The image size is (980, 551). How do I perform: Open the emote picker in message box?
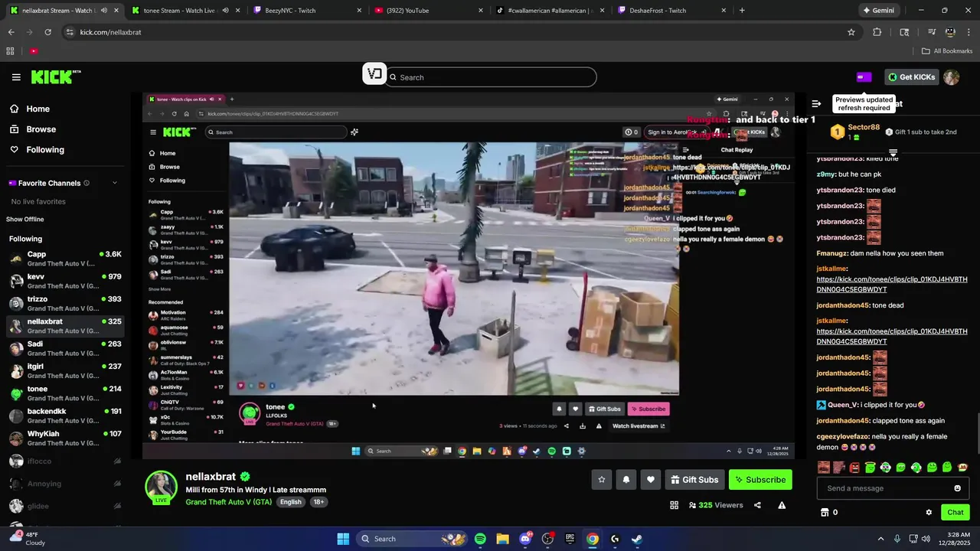click(x=957, y=488)
